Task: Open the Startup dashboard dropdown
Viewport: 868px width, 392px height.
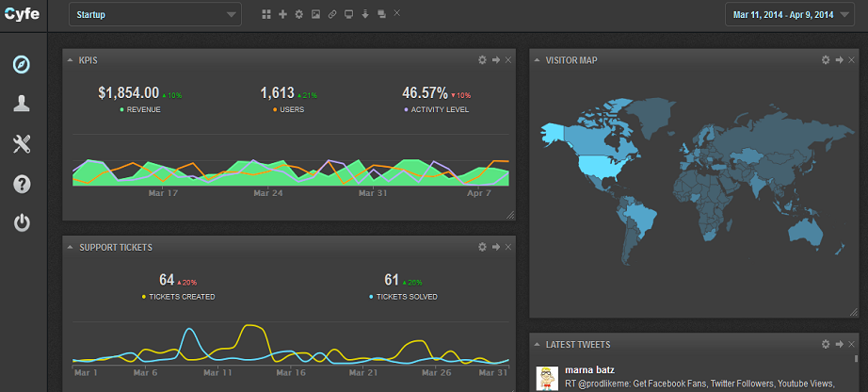Action: pos(155,14)
